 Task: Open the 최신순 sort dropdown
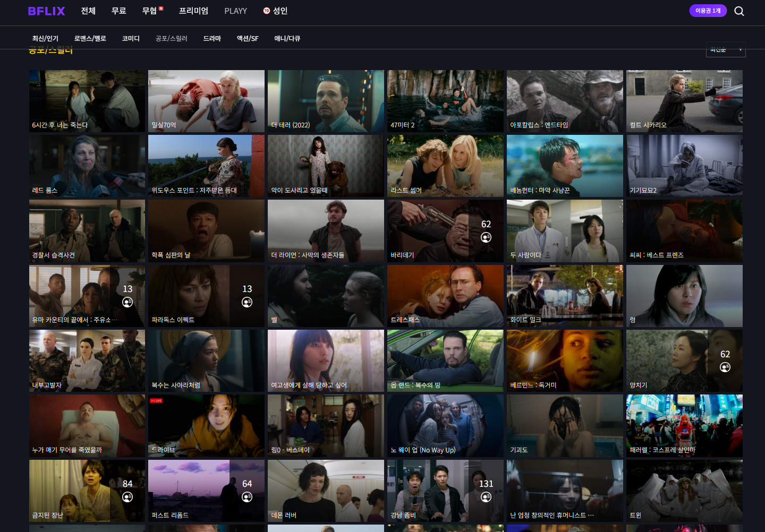[x=726, y=49]
